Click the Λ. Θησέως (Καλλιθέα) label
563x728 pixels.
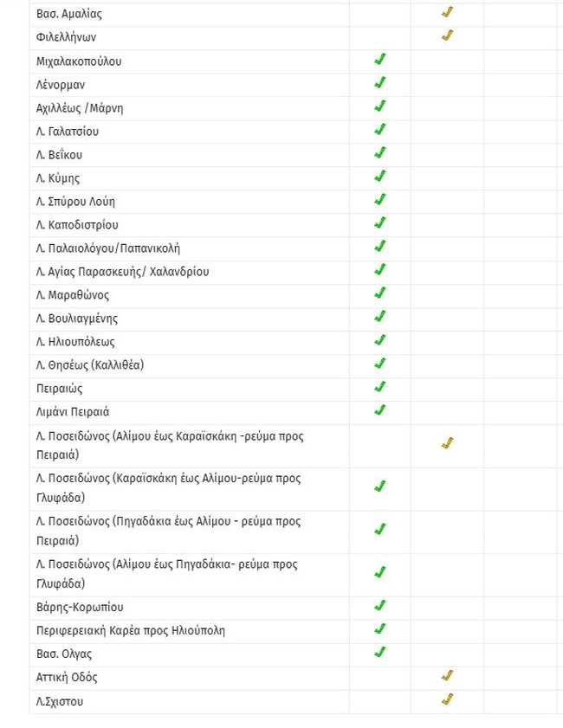90,365
